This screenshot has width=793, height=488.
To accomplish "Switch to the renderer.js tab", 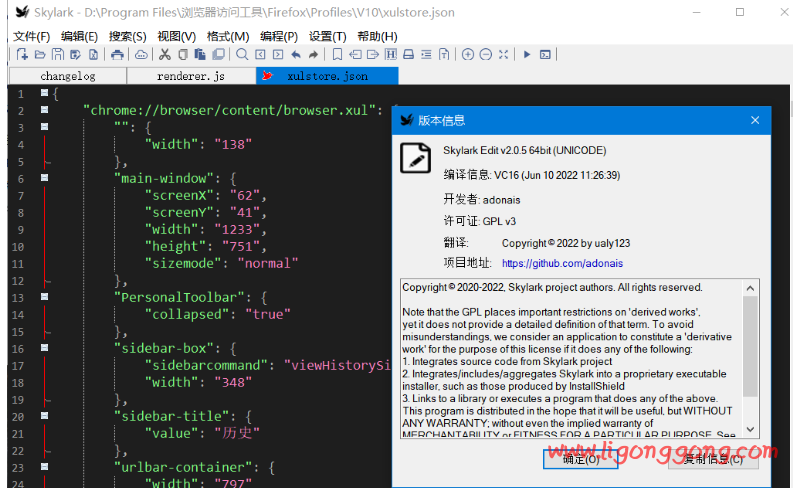I will tap(191, 76).
